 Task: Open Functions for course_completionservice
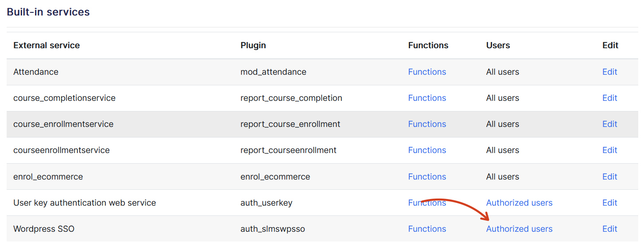pyautogui.click(x=427, y=98)
